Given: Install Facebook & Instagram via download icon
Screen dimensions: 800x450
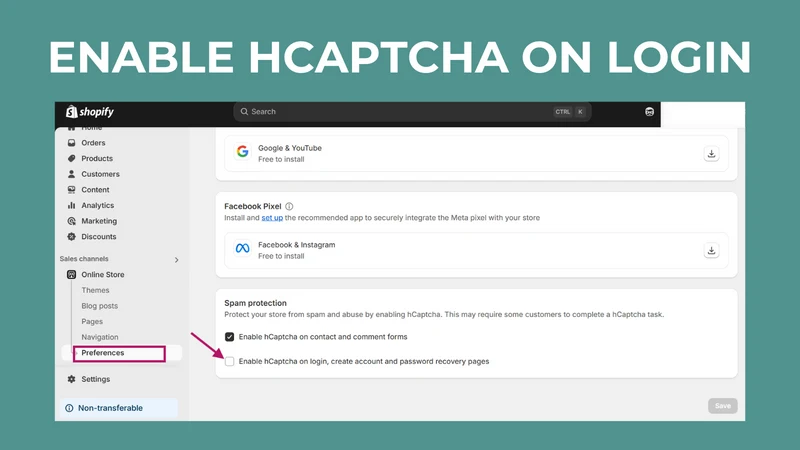Looking at the screenshot, I should [711, 251].
